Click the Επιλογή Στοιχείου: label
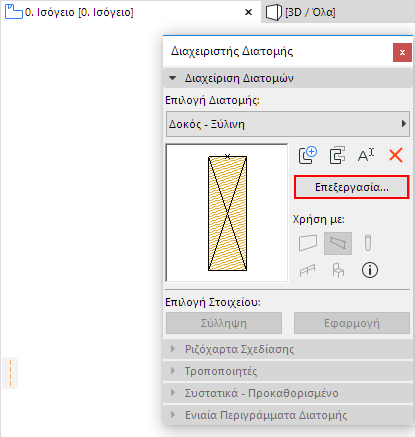 213,302
